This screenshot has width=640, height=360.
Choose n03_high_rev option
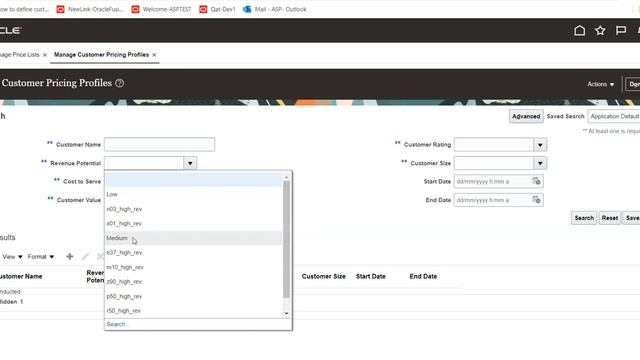click(x=193, y=209)
